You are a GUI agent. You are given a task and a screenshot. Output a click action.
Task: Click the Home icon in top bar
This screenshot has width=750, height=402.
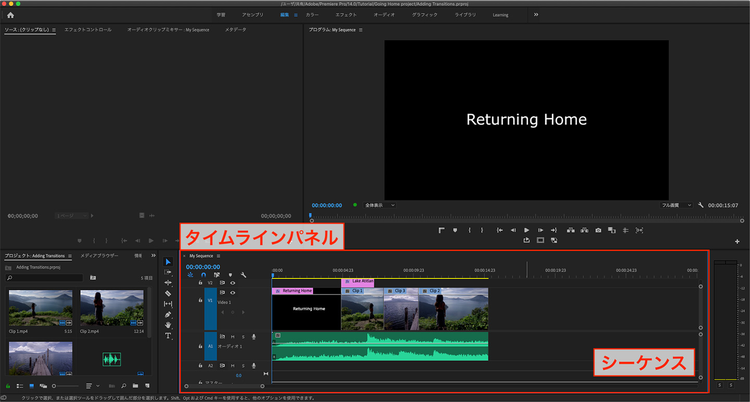(x=11, y=16)
